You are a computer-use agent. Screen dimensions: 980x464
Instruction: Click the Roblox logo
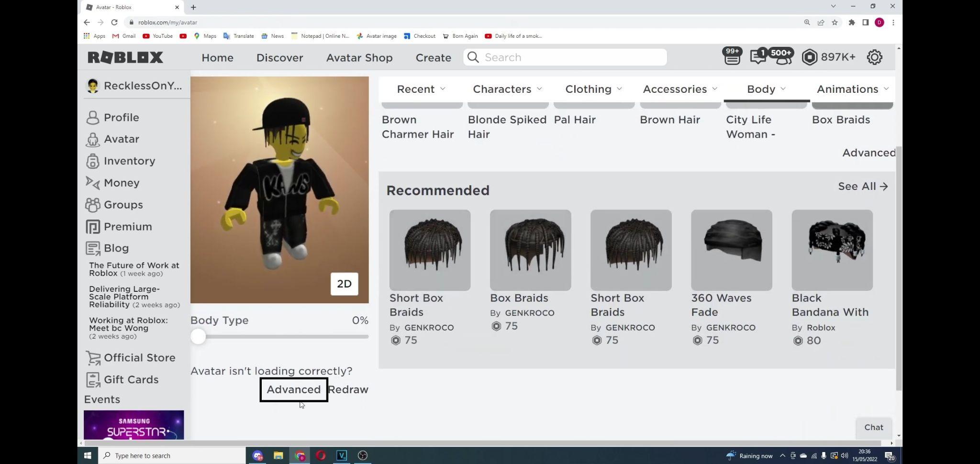[125, 57]
